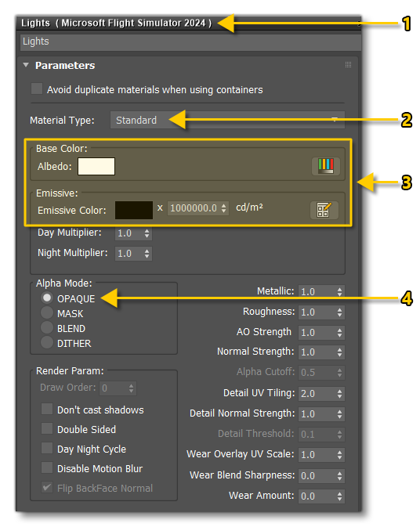Adjust the Detail UV Tiling spinner
420x527 pixels.
point(340,394)
